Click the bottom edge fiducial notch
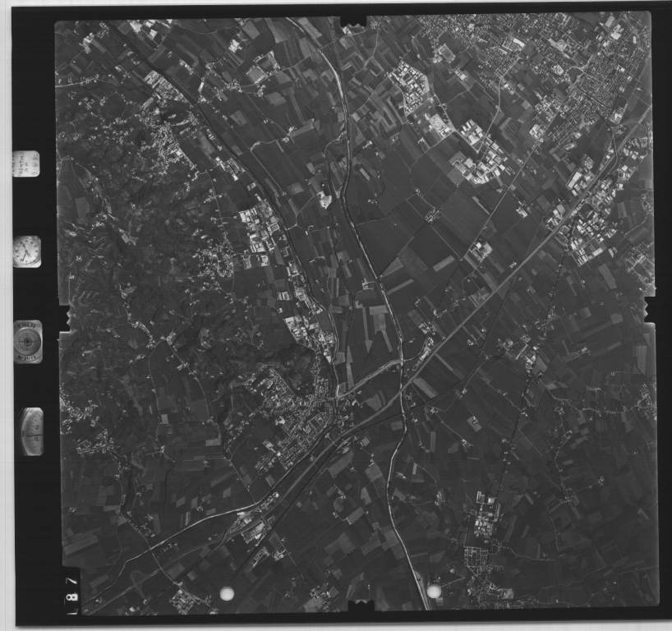This screenshot has width=672, height=631. point(360,606)
